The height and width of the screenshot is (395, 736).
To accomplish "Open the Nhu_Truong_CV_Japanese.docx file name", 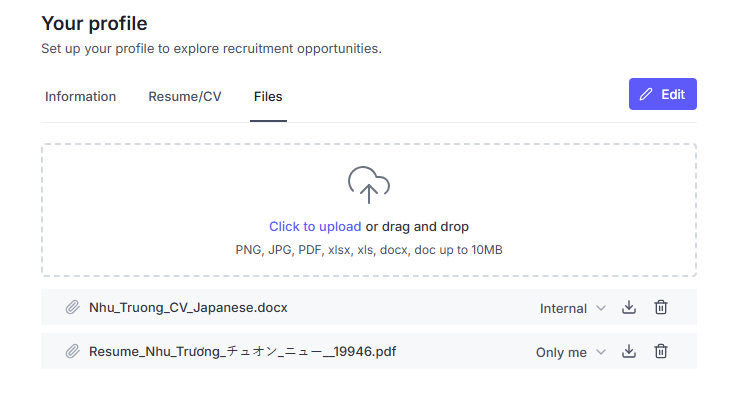I will pos(188,308).
